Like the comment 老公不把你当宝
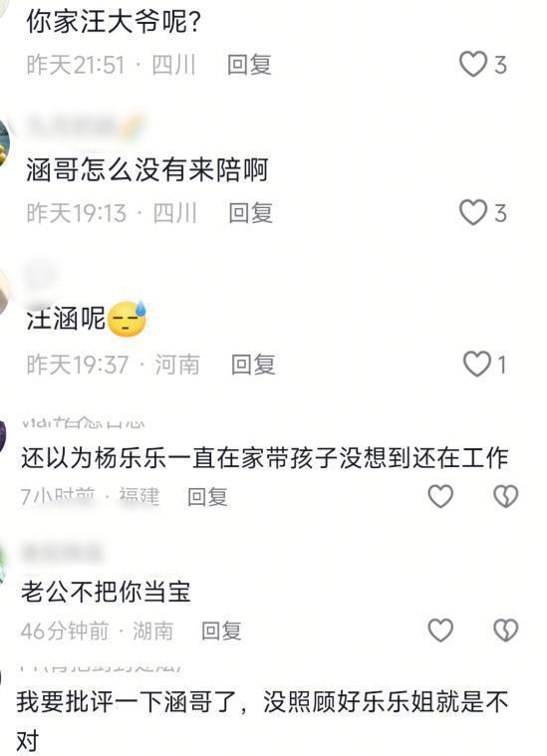The image size is (547, 756). coord(440,630)
